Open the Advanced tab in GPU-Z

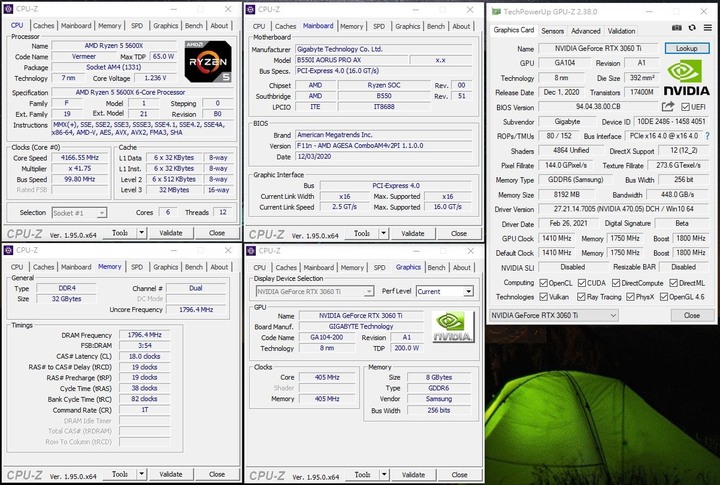click(585, 31)
